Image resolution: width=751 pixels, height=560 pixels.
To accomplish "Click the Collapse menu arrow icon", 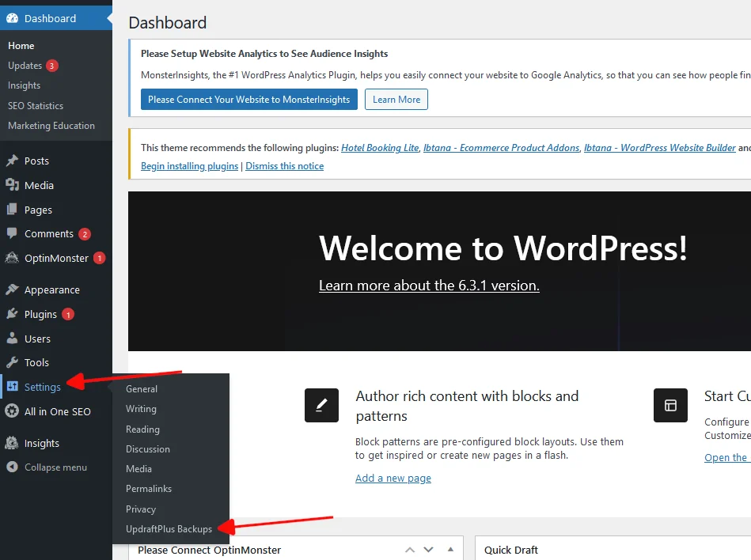I will [12, 467].
